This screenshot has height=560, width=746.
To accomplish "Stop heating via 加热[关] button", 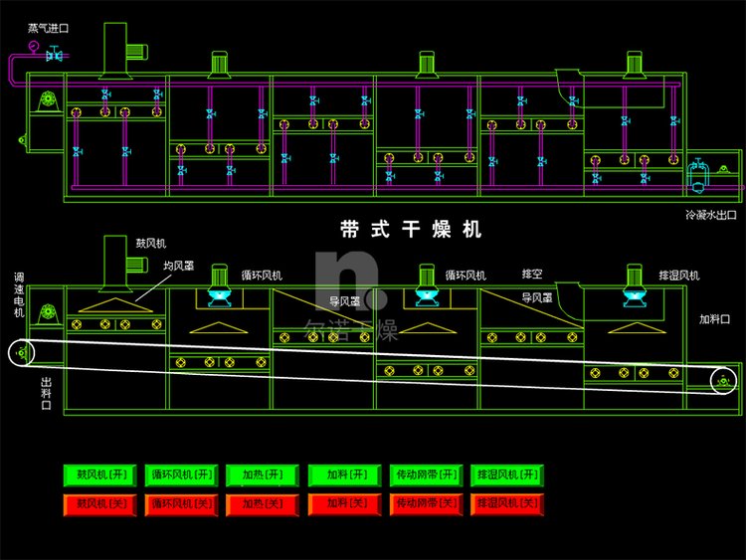I will click(x=263, y=504).
